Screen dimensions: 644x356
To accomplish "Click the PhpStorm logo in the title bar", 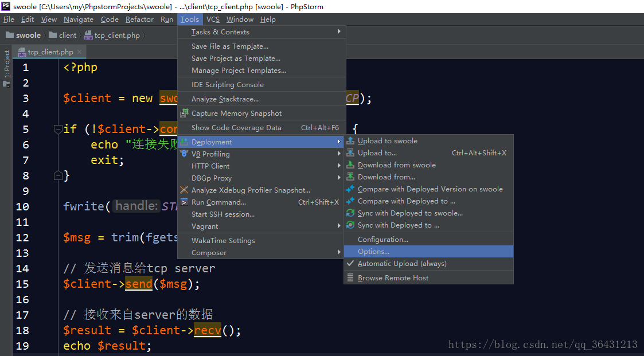I will click(6, 6).
